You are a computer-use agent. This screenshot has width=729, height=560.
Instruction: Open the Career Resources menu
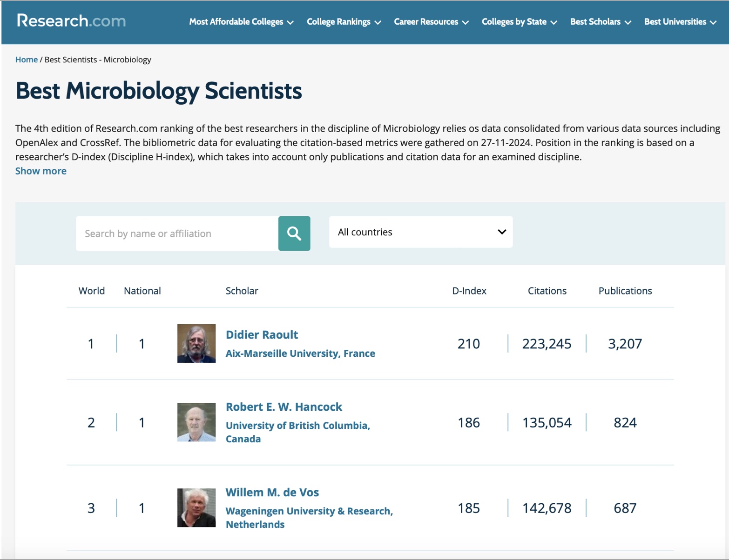pyautogui.click(x=431, y=22)
